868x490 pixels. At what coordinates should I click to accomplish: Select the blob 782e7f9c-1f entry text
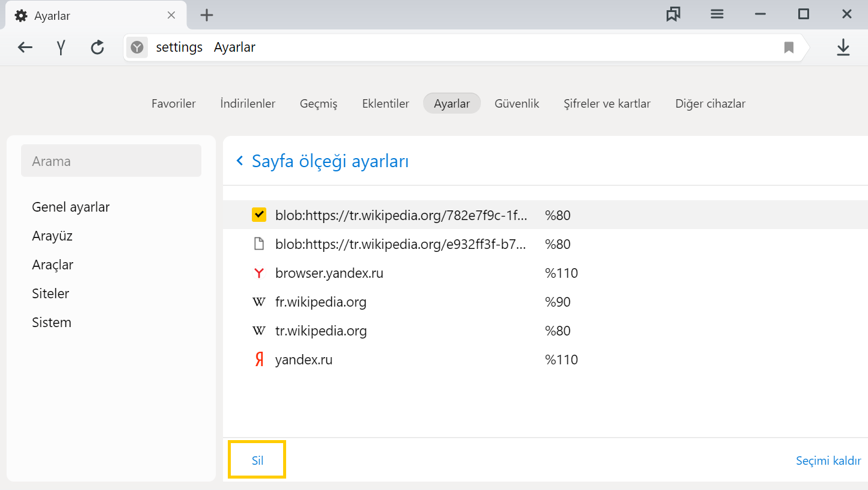tap(402, 215)
